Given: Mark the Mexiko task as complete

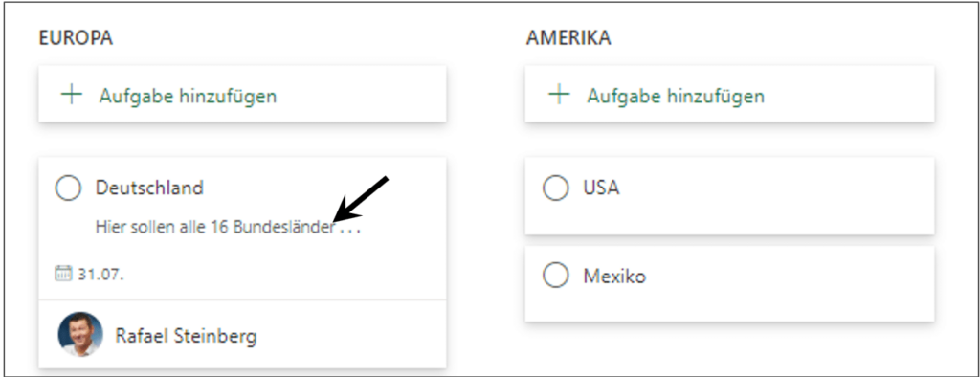Looking at the screenshot, I should tap(556, 276).
